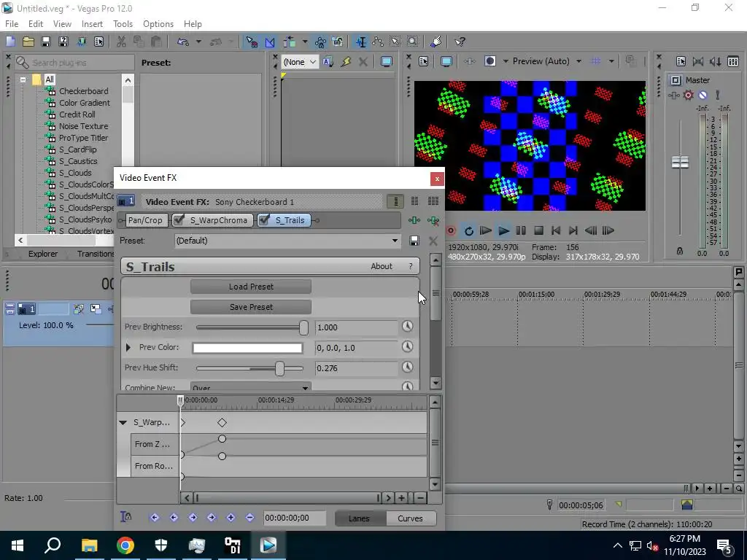Open the undo history dropdown arrow
Screen dimensions: 747x560
click(x=198, y=42)
